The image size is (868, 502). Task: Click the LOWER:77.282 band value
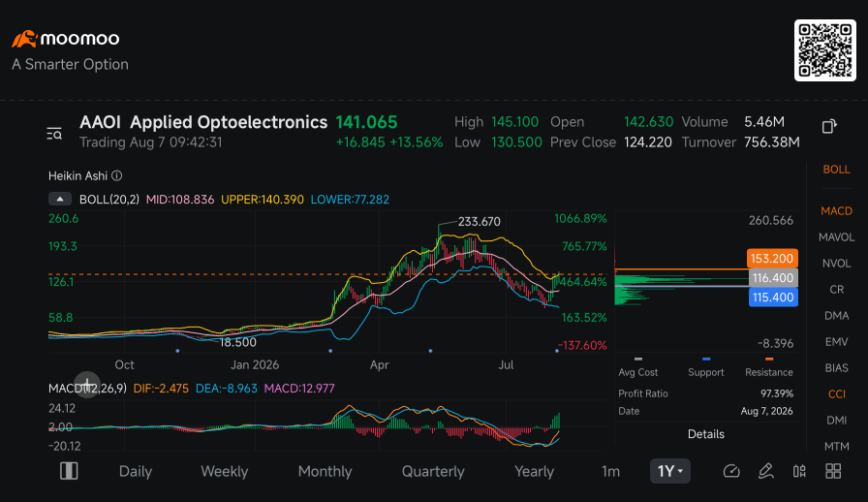[350, 200]
